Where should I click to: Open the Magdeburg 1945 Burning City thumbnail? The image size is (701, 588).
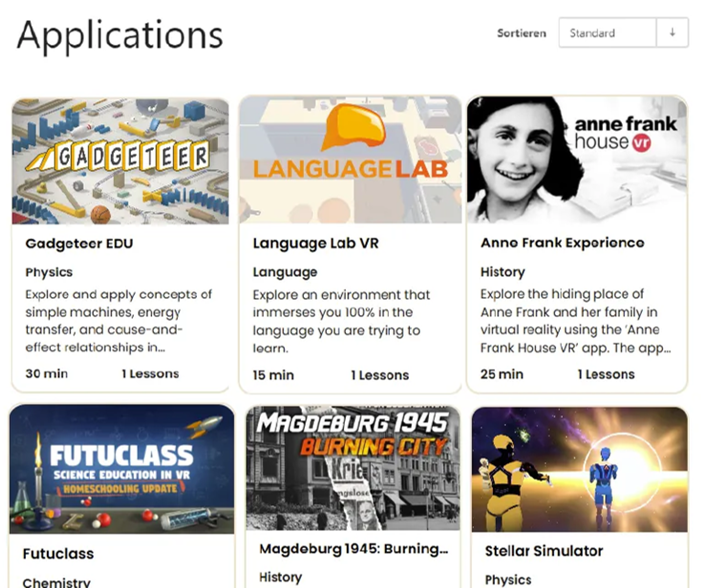(x=353, y=468)
